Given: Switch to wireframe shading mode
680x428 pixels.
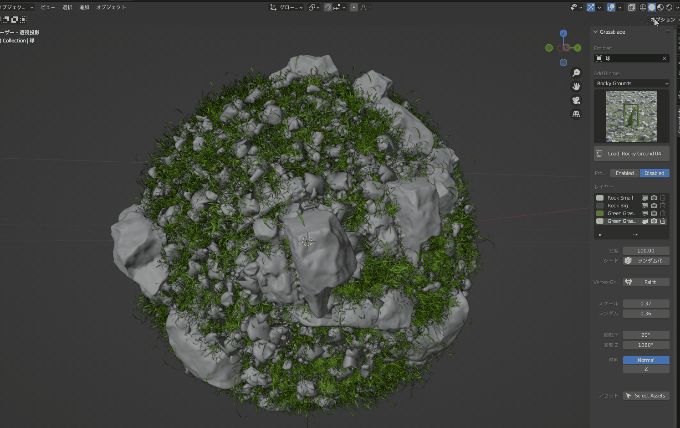Looking at the screenshot, I should click(643, 7).
